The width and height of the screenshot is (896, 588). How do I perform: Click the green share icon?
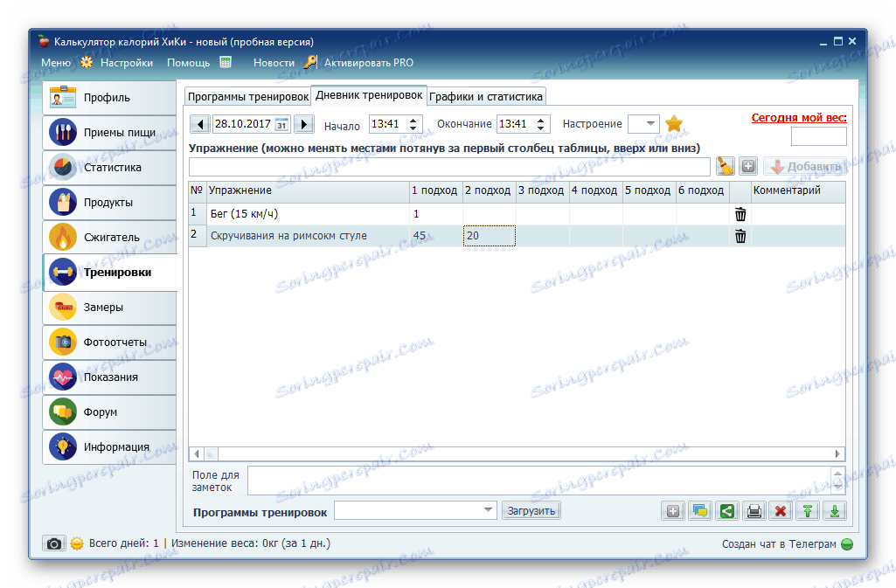[727, 511]
